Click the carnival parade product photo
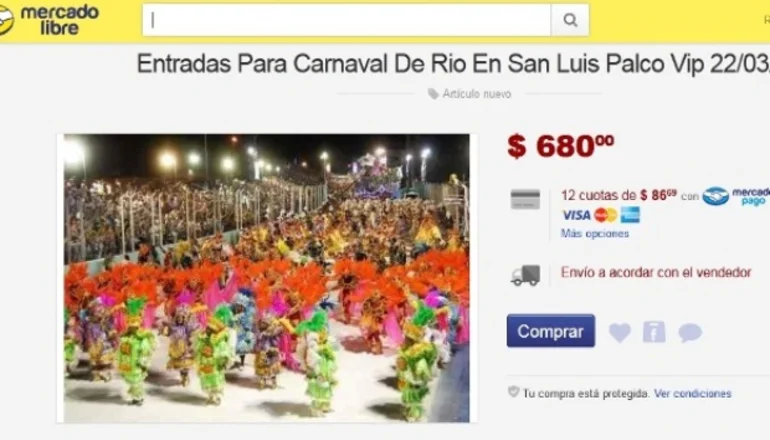Screen dimensions: 770x440 (x=267, y=278)
